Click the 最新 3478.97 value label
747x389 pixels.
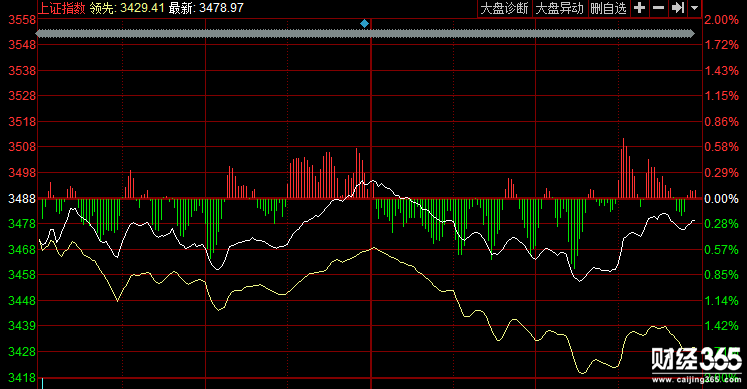coord(206,8)
